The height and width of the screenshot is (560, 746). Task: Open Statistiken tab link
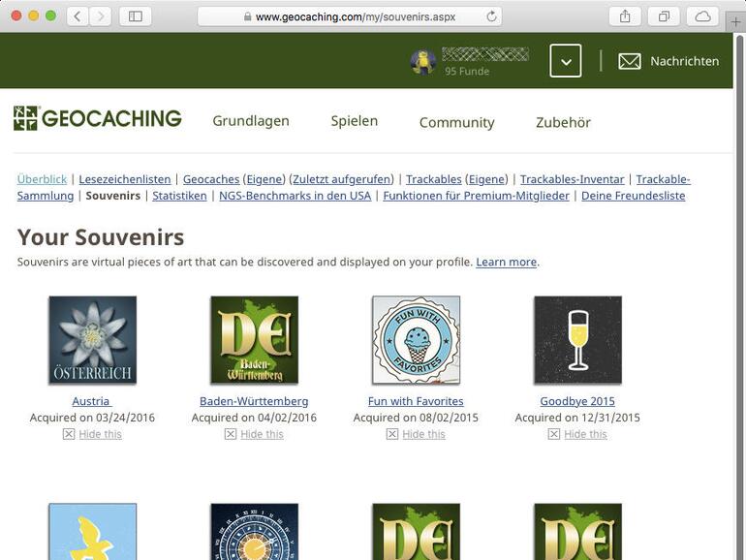[x=179, y=196]
